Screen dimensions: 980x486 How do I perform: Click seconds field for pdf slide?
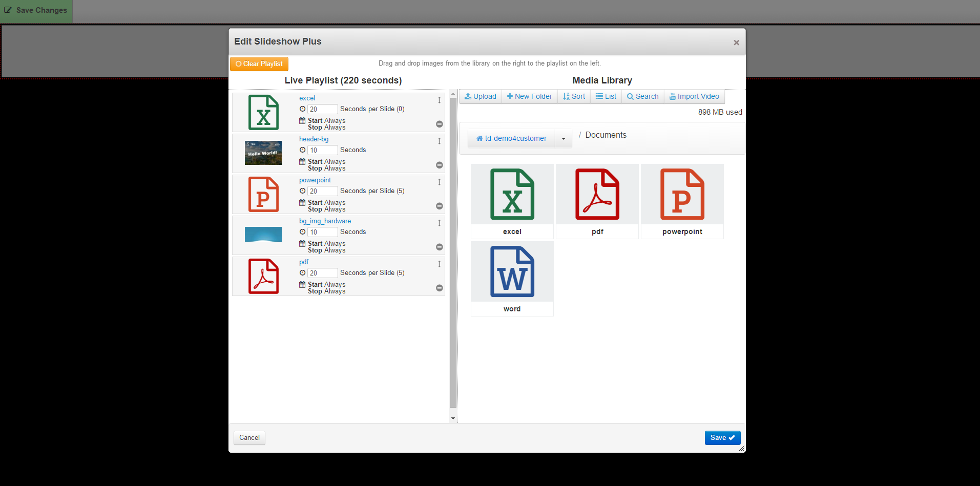pyautogui.click(x=322, y=273)
